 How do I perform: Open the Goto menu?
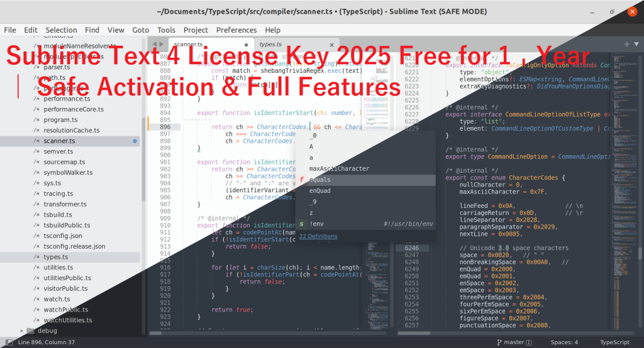[x=141, y=30]
